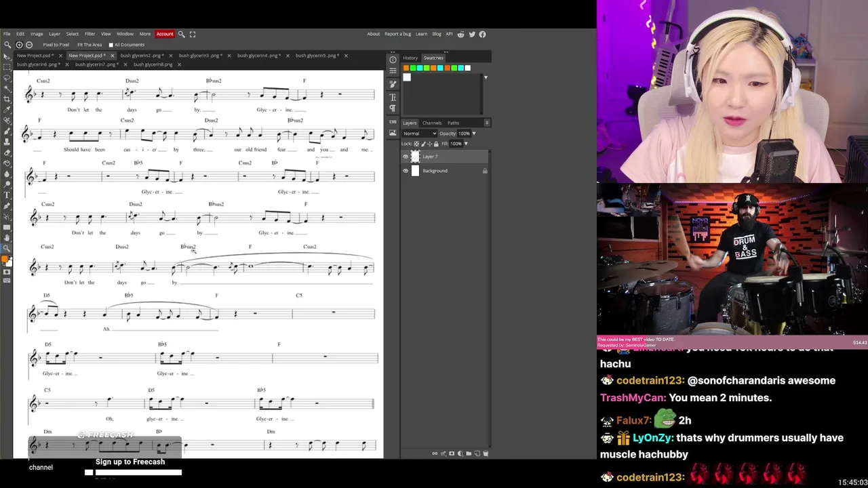Open the Character panel icon
The image size is (868, 488).
pyautogui.click(x=393, y=97)
